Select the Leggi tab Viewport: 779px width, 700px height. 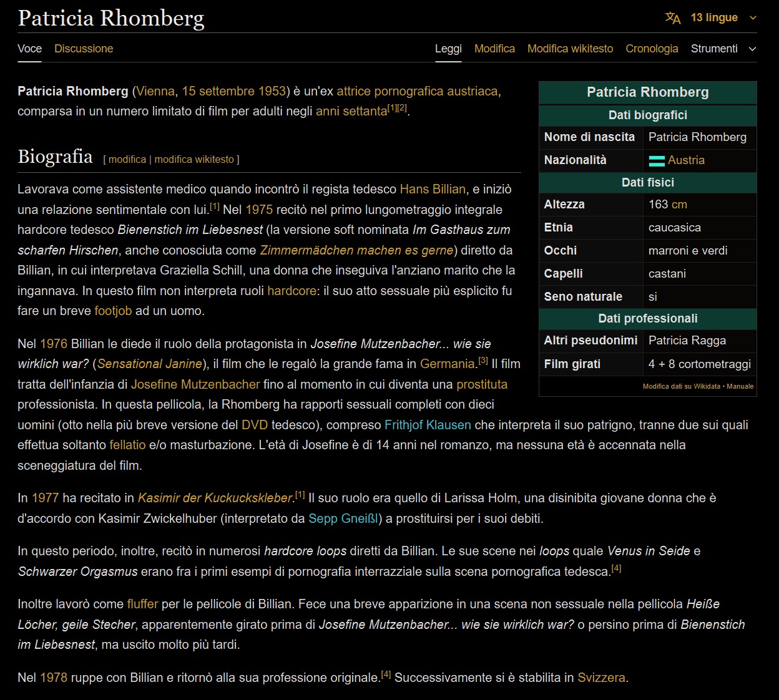448,49
